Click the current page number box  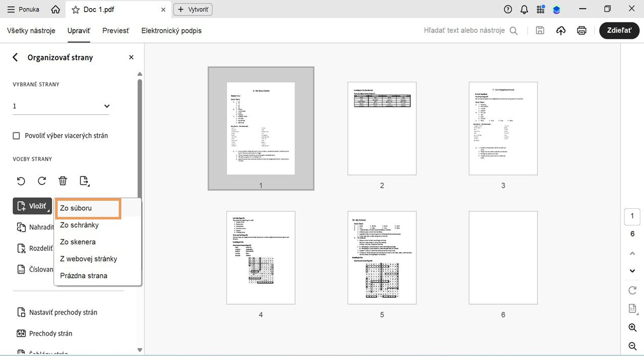click(x=632, y=216)
